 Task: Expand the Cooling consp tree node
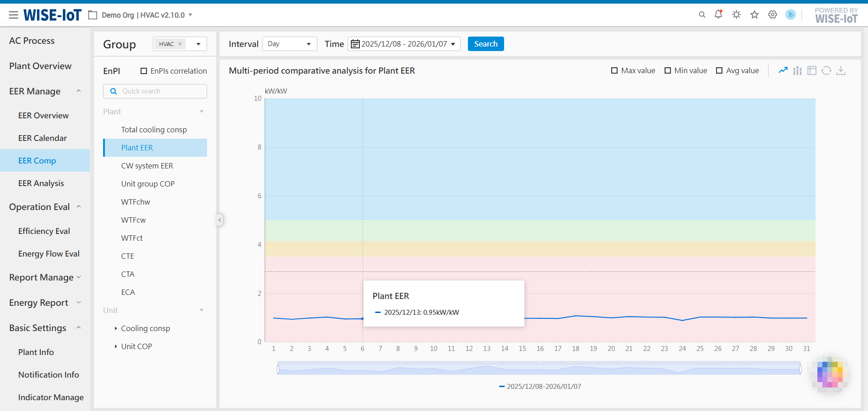(116, 328)
